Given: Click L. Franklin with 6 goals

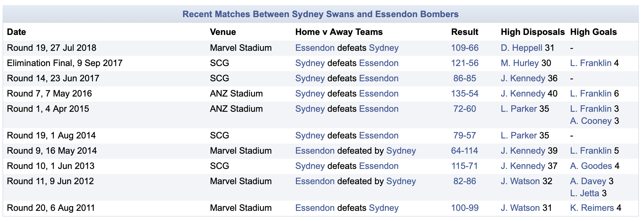Looking at the screenshot, I should click(591, 94).
